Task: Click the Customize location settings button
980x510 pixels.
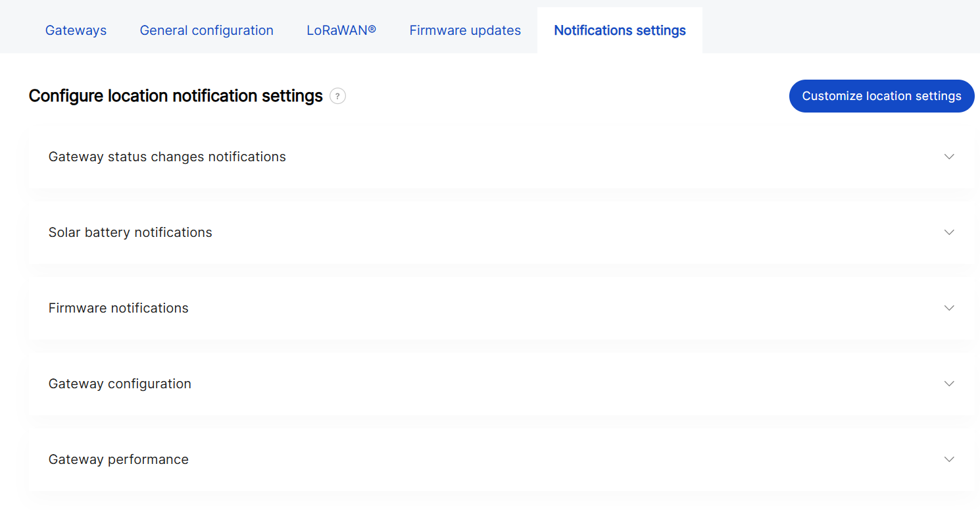Action: click(881, 96)
